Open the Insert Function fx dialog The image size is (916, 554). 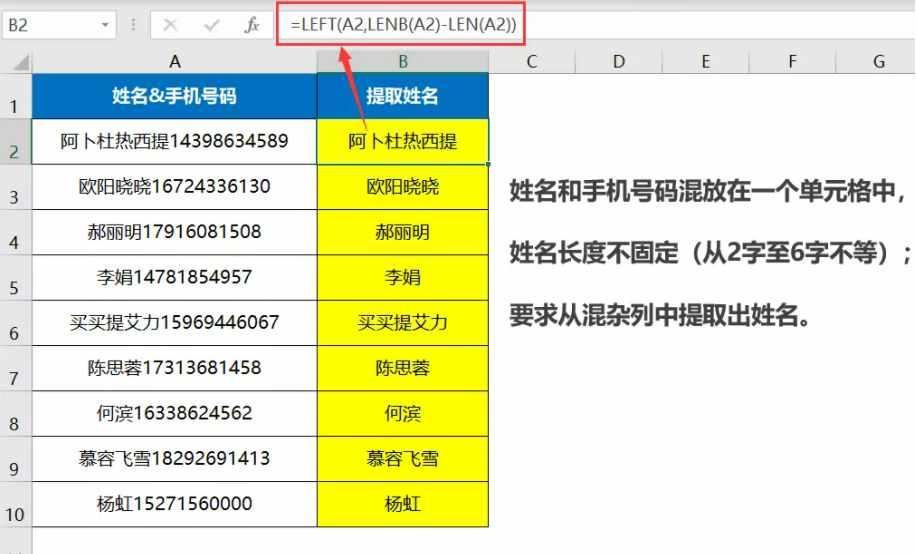(x=252, y=25)
